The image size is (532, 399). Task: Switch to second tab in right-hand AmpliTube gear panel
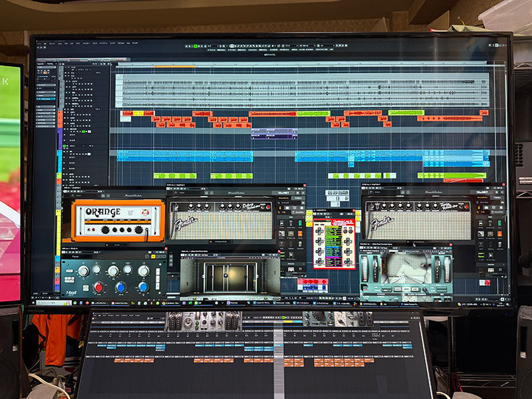(x=497, y=198)
